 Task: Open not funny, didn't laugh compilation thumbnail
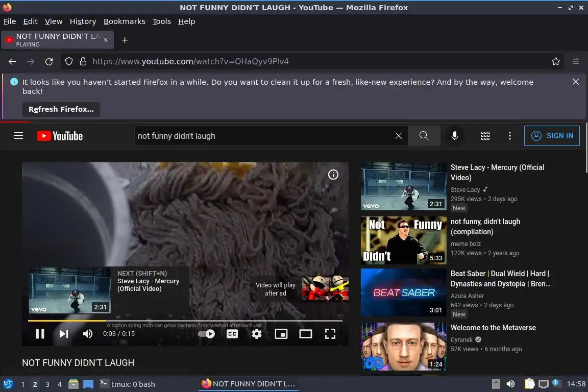[404, 240]
